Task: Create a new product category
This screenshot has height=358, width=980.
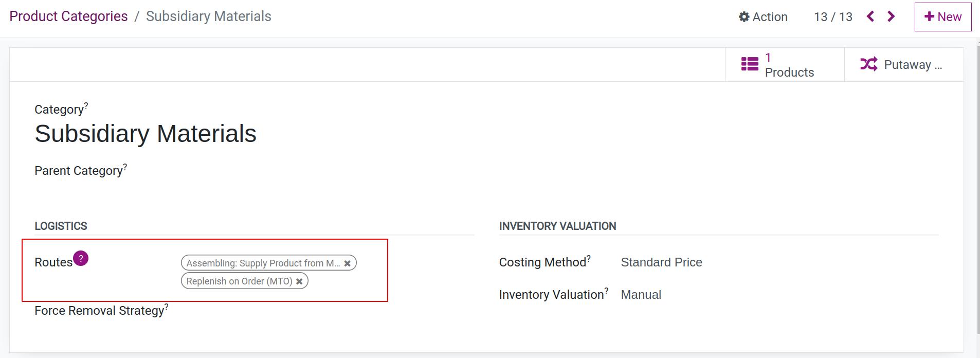Action: (x=943, y=17)
